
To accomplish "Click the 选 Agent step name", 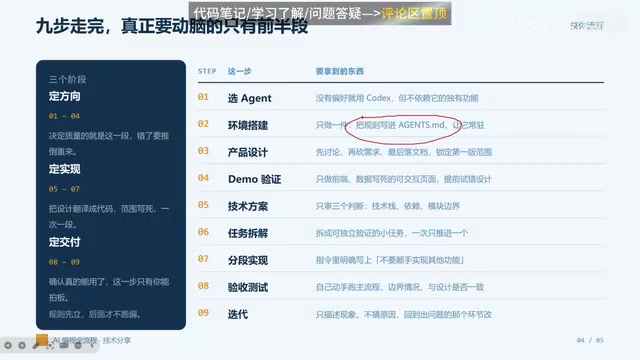I will pyautogui.click(x=249, y=98).
